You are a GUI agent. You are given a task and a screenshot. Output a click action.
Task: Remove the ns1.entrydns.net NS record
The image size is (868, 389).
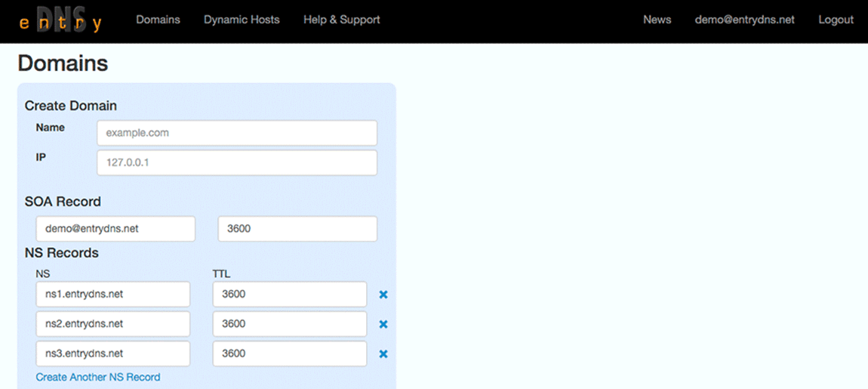(383, 295)
